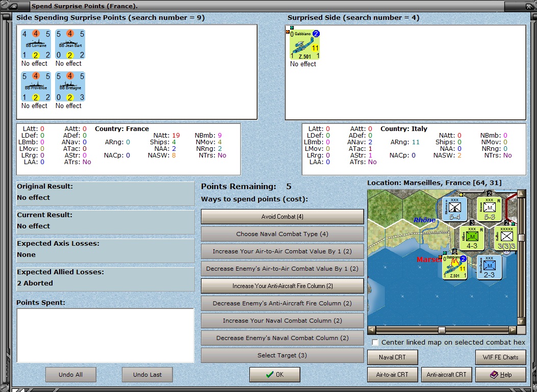Click the green checkmark OK button

click(275, 375)
